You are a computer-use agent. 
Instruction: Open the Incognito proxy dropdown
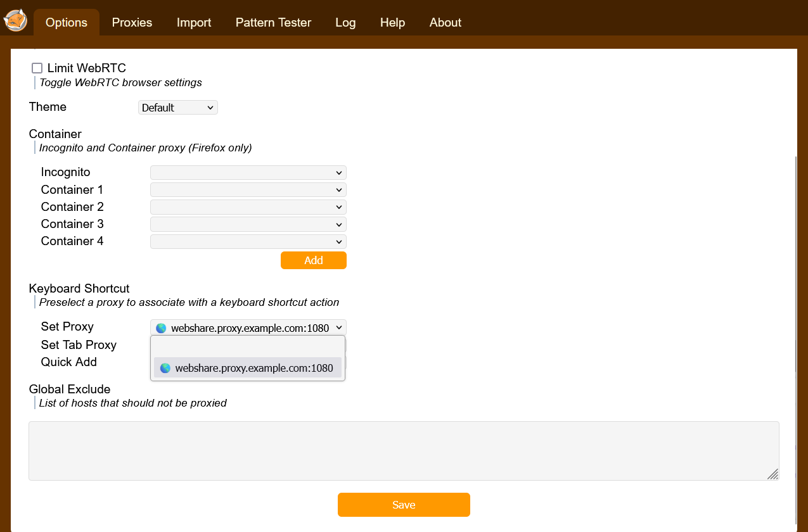click(x=248, y=173)
